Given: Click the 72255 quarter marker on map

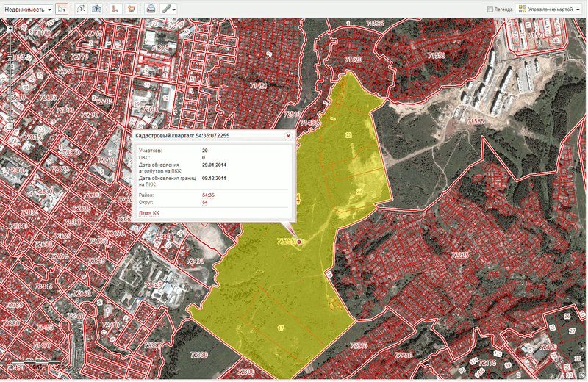Looking at the screenshot, I should point(298,242).
